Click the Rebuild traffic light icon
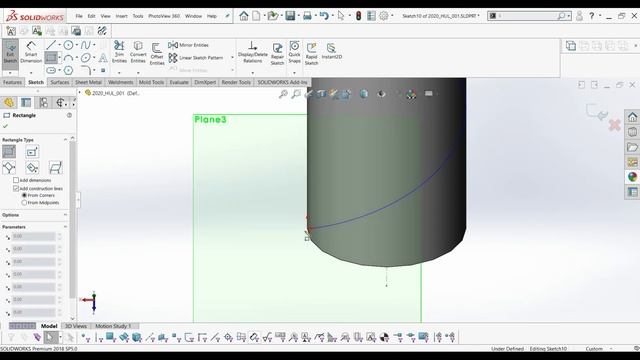This screenshot has width=640, height=360. [x=359, y=16]
